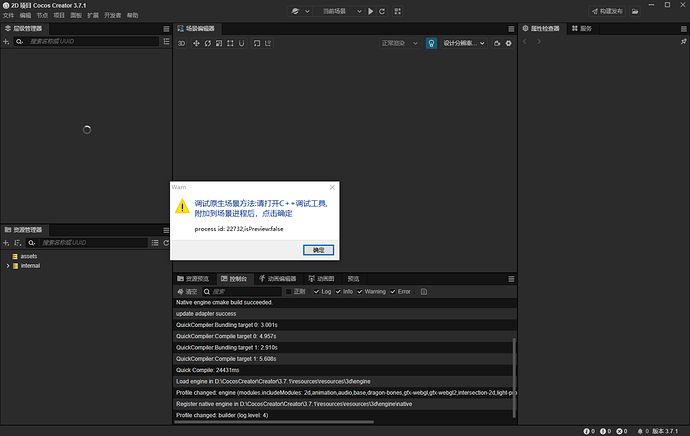Close the Warn dialog
The height and width of the screenshot is (436, 690).
coord(332,187)
